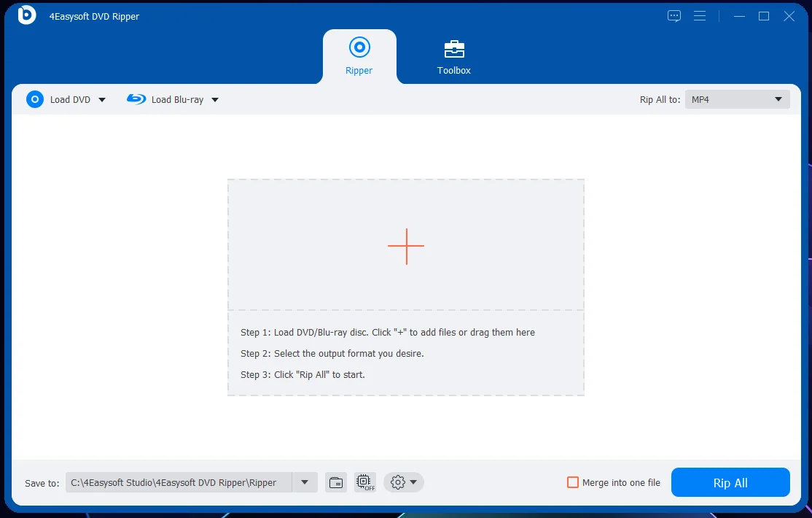Enable Merge into one file checkbox
The image size is (812, 518).
573,483
